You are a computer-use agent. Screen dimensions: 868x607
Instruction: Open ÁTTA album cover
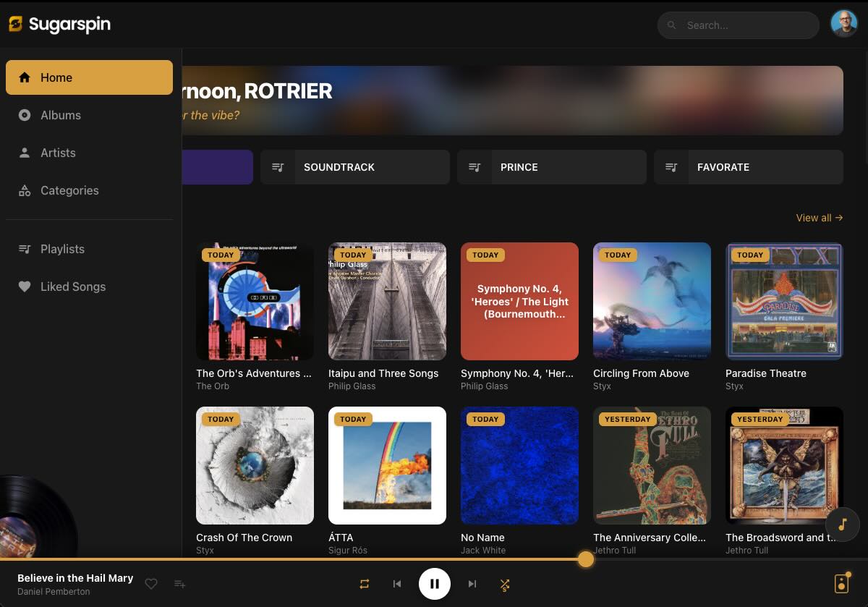387,465
